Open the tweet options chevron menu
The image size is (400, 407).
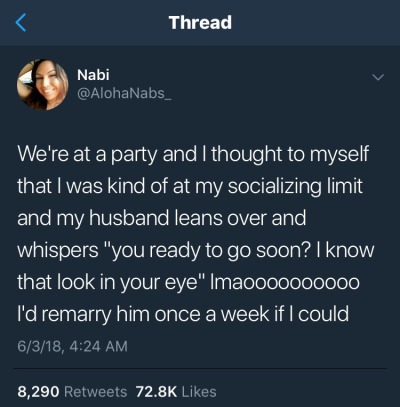click(x=378, y=78)
